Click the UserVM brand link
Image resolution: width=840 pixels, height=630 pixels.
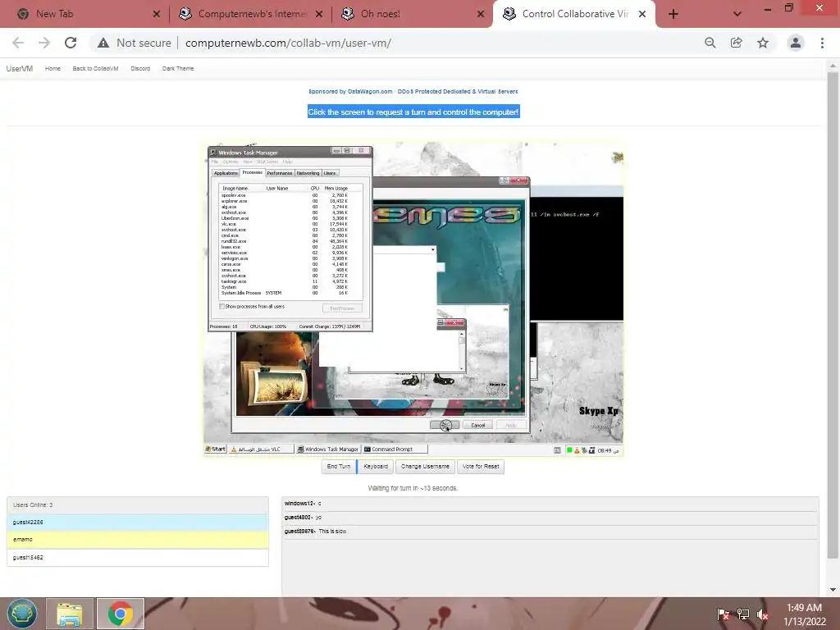pos(20,69)
